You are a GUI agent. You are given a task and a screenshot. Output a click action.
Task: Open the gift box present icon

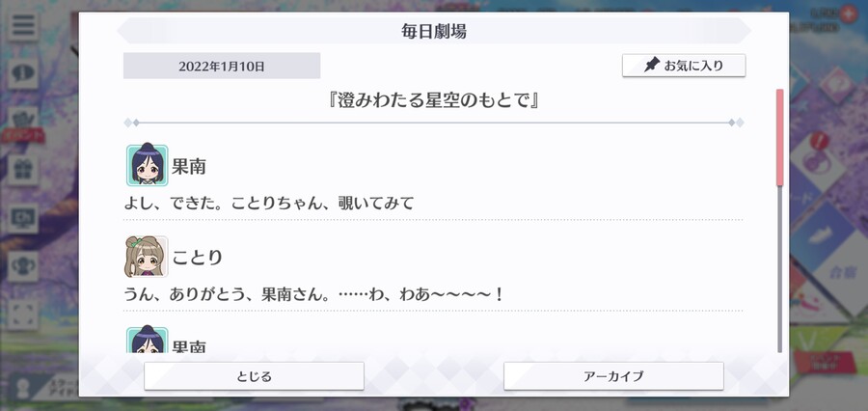tap(23, 170)
